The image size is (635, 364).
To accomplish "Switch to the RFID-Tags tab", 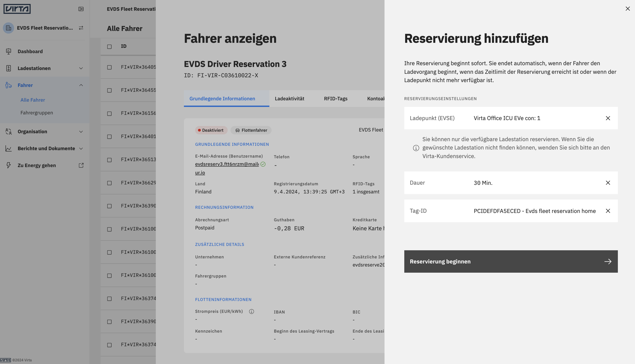I will coord(336,99).
